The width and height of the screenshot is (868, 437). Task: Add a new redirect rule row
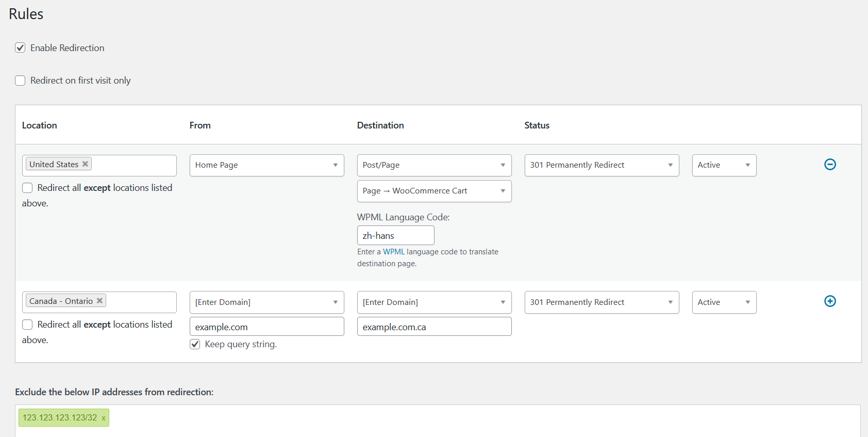pyautogui.click(x=830, y=301)
